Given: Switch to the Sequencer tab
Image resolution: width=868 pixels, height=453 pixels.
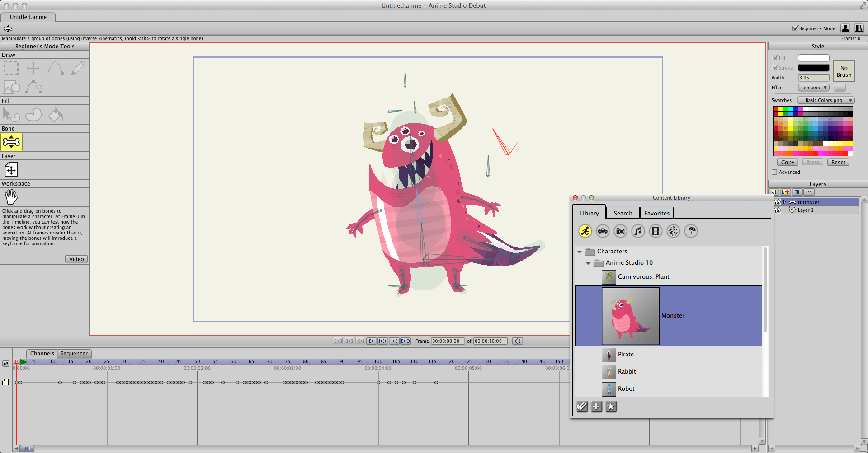Looking at the screenshot, I should click(x=74, y=354).
